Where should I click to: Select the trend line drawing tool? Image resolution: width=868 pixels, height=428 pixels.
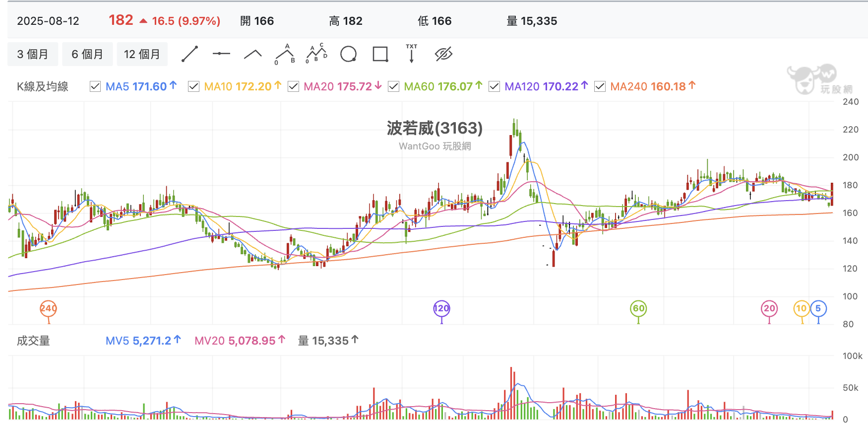pos(190,54)
